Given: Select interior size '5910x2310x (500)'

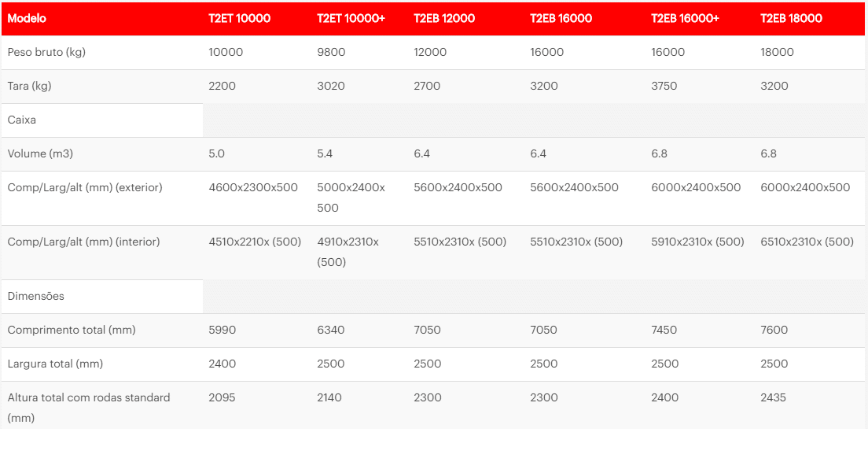Looking at the screenshot, I should click(x=697, y=242).
